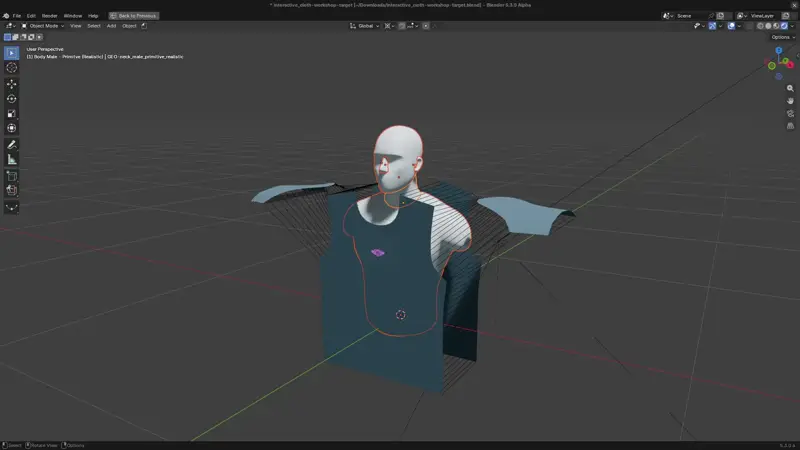Set selection mode to New (first square icon)
The width and height of the screenshot is (800, 450).
(7, 37)
